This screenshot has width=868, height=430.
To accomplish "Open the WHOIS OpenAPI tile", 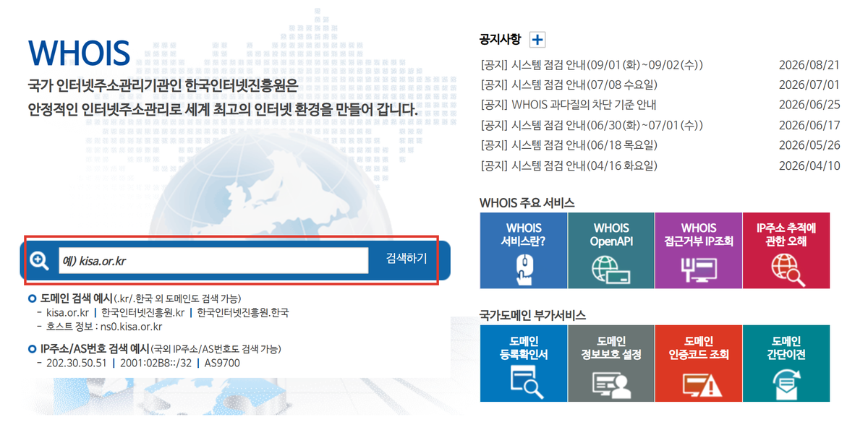I will point(611,250).
